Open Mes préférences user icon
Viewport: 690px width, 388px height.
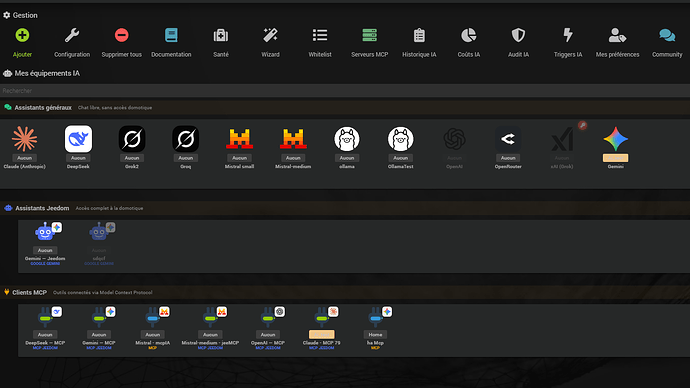617,35
